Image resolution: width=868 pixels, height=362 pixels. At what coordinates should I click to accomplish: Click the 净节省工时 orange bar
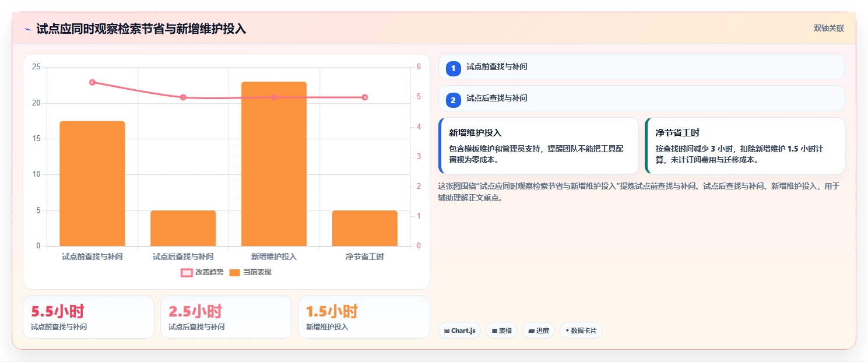coord(365,229)
